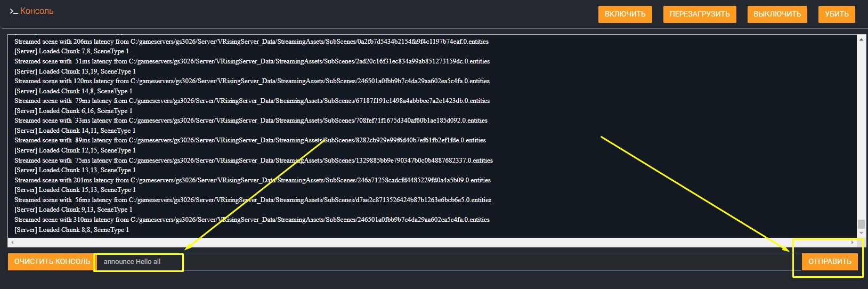
Task: Click the horizontal scrollbar left arrow
Action: click(12, 243)
